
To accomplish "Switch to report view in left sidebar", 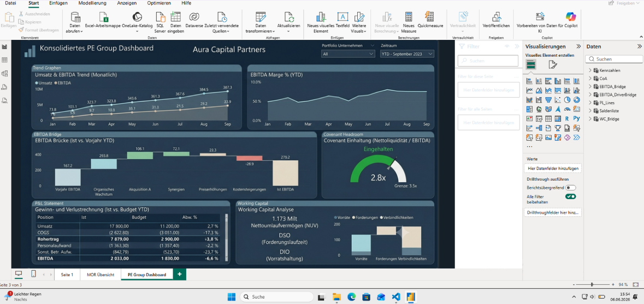I will [5, 47].
